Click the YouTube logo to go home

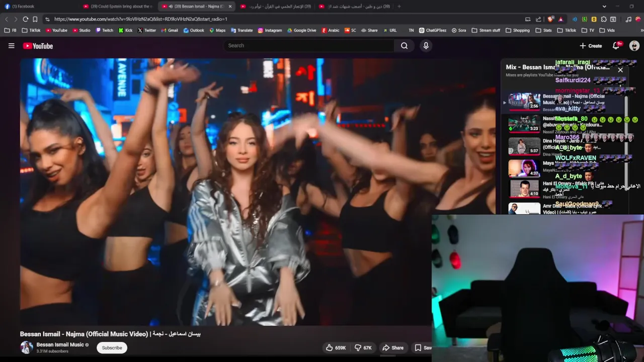[x=38, y=46]
